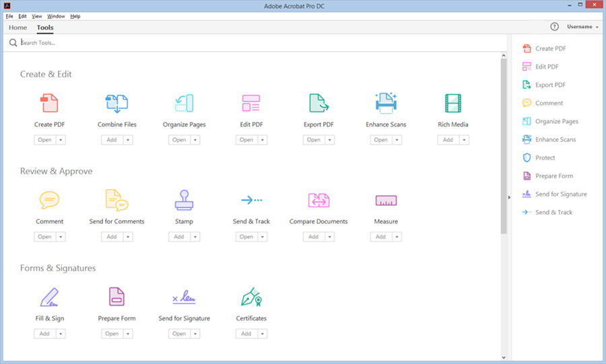Open the Username account dropdown

(582, 27)
